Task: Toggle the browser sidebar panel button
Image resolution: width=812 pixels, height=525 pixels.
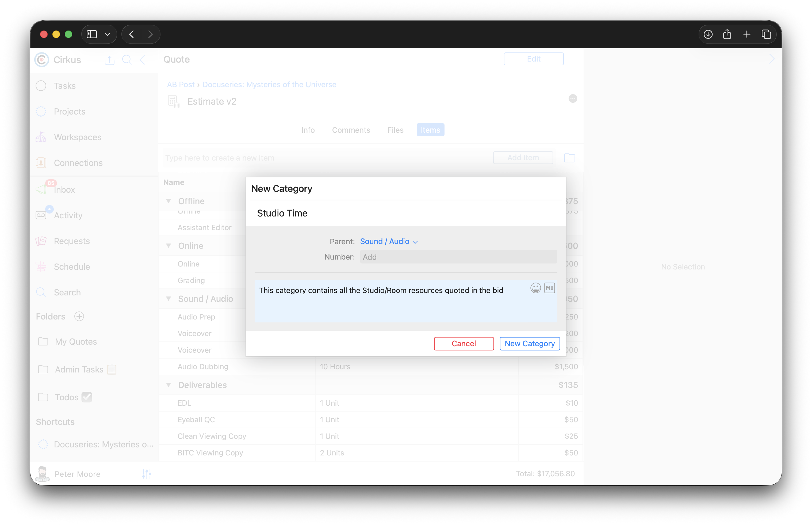Action: point(92,34)
